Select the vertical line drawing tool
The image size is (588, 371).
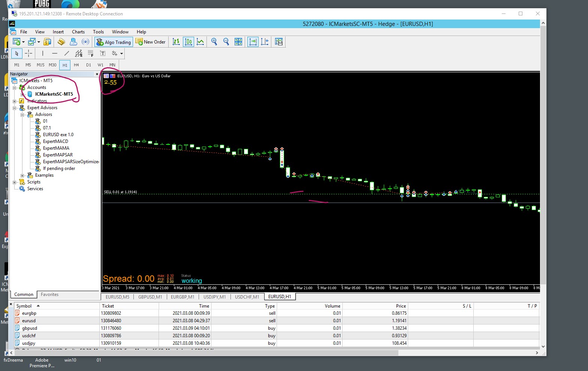coord(43,54)
